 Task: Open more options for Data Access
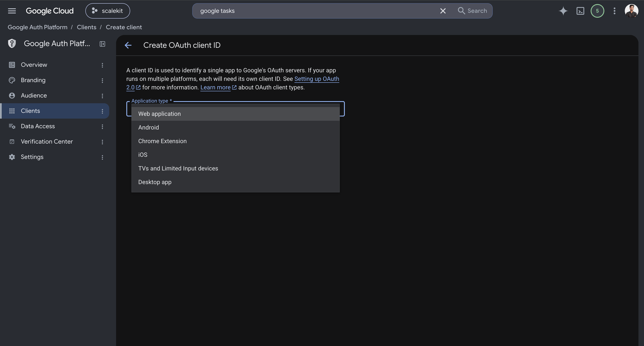click(102, 127)
